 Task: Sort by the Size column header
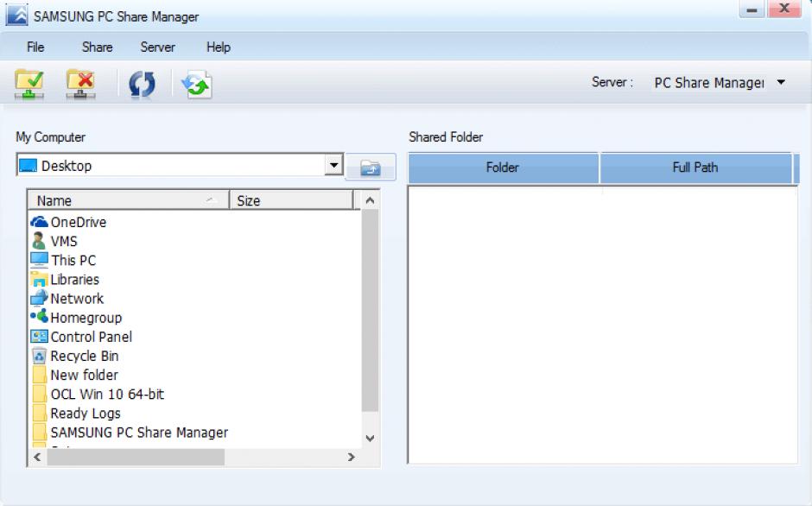point(291,200)
